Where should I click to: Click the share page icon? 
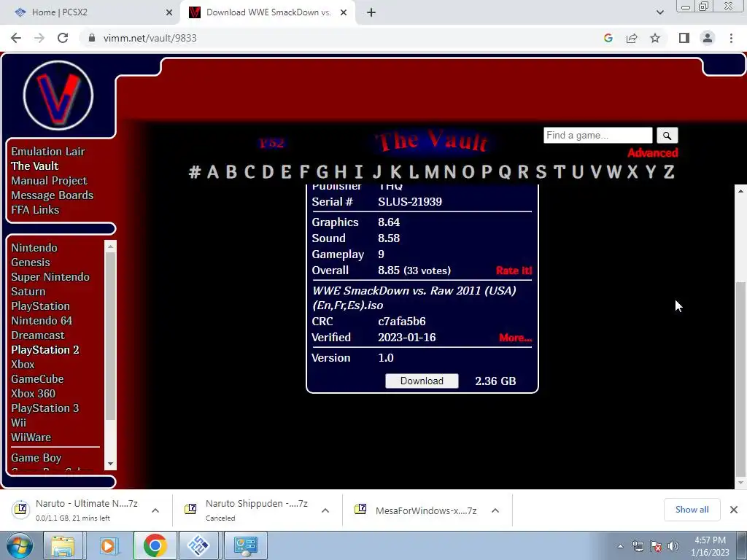click(632, 38)
